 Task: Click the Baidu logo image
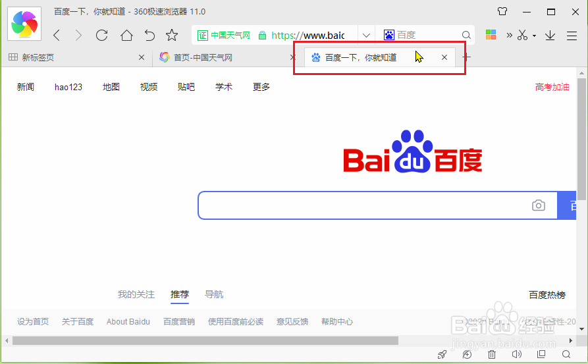[412, 151]
